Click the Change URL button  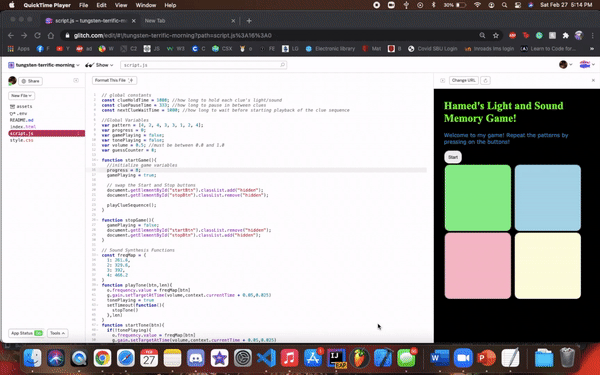coord(463,80)
